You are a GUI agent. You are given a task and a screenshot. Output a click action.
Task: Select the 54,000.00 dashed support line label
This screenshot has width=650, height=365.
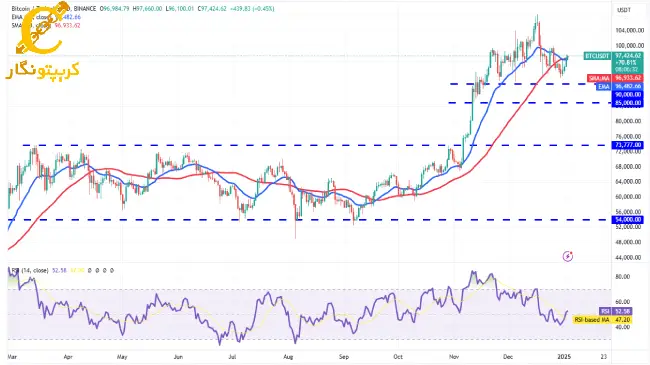[x=627, y=219]
